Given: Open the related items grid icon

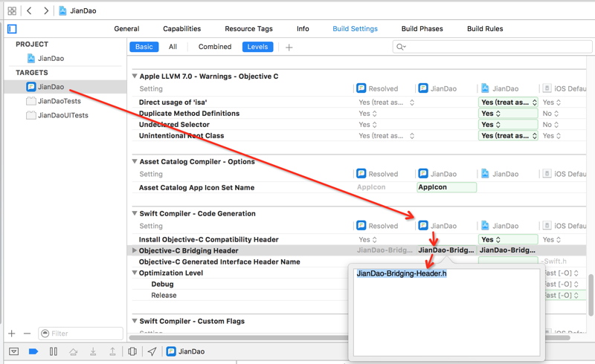Looking at the screenshot, I should click(x=12, y=10).
